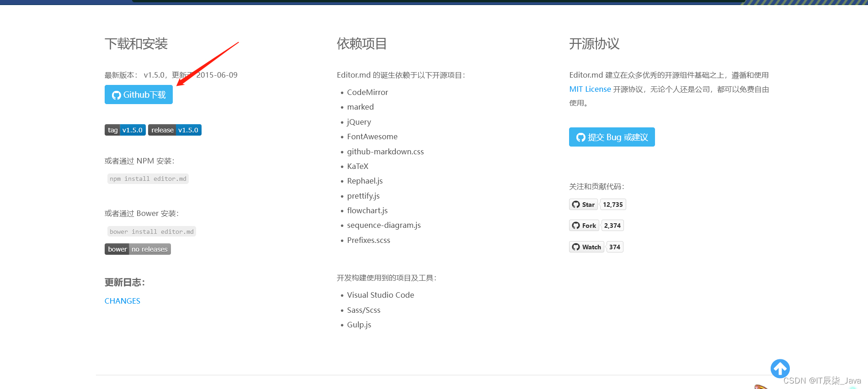Click the 开源协议 heading

[594, 44]
